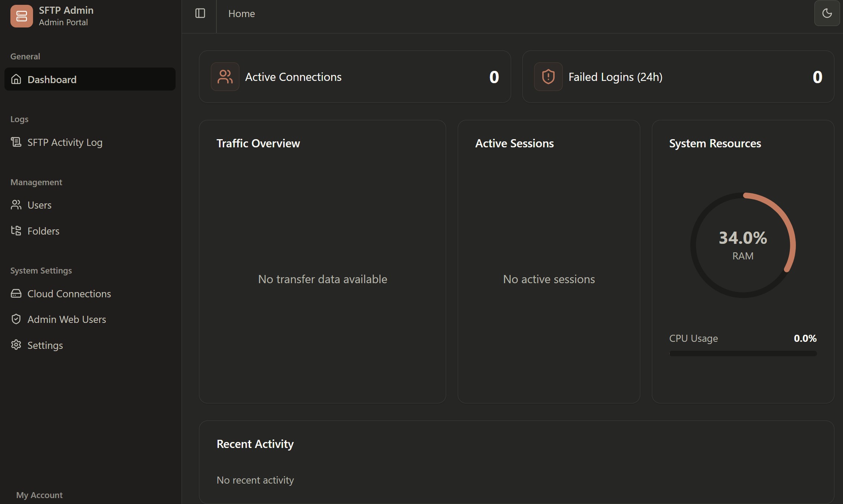
Task: Click 'No active sessions' text
Action: coord(549,279)
